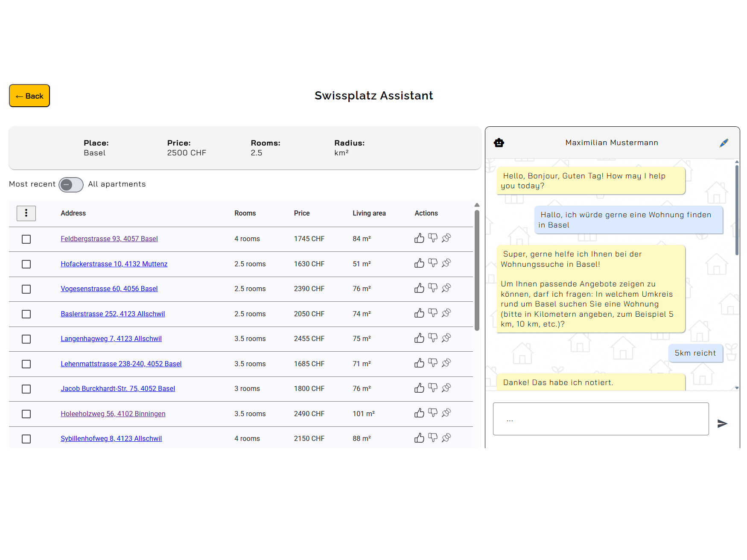This screenshot has width=747, height=560.
Task: Pin the Feldbergstrasse 93 apartment
Action: click(446, 238)
